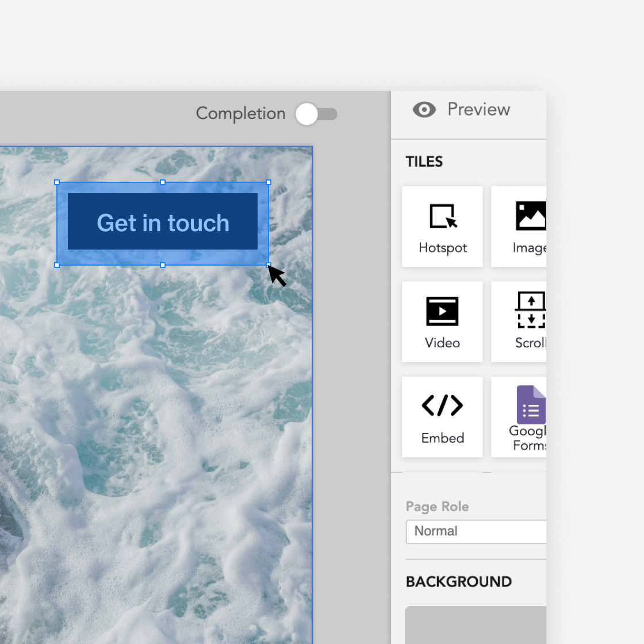Insert an Embed code tile
This screenshot has width=644, height=644.
coord(442,417)
